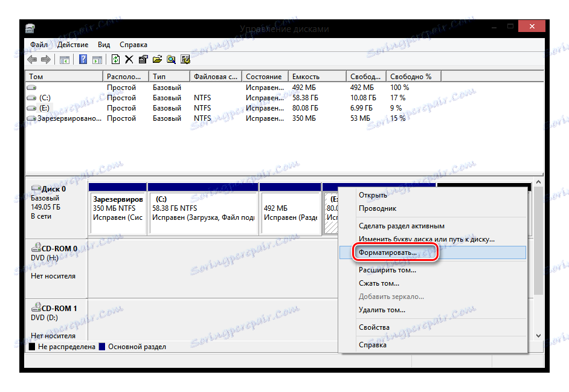569x392 pixels.
Task: Sort by the Состояние column header
Action: [265, 77]
